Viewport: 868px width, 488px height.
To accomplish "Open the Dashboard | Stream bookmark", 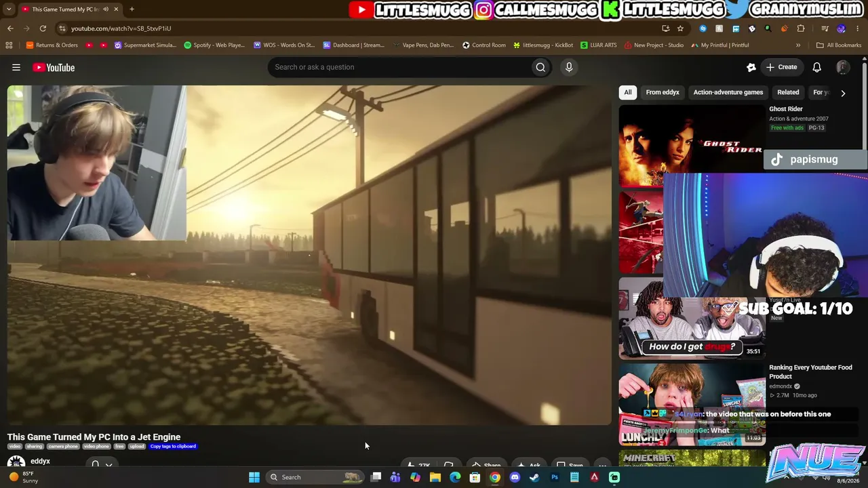I will pos(354,45).
